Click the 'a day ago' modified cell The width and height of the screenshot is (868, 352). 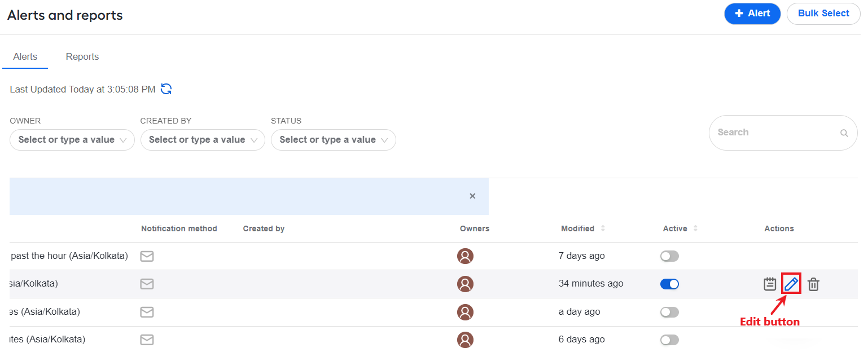580,312
